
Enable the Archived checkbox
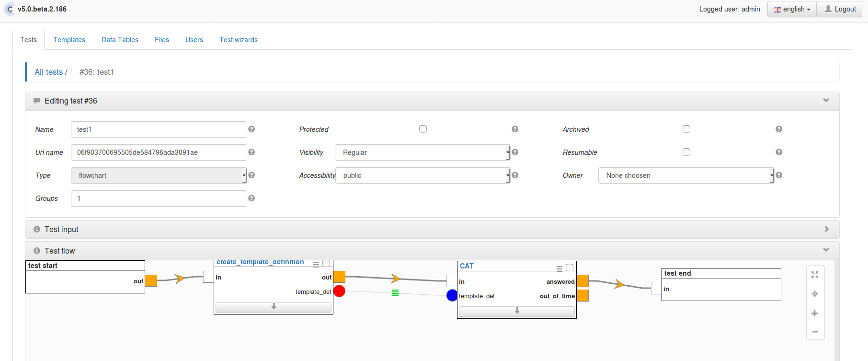pyautogui.click(x=686, y=129)
